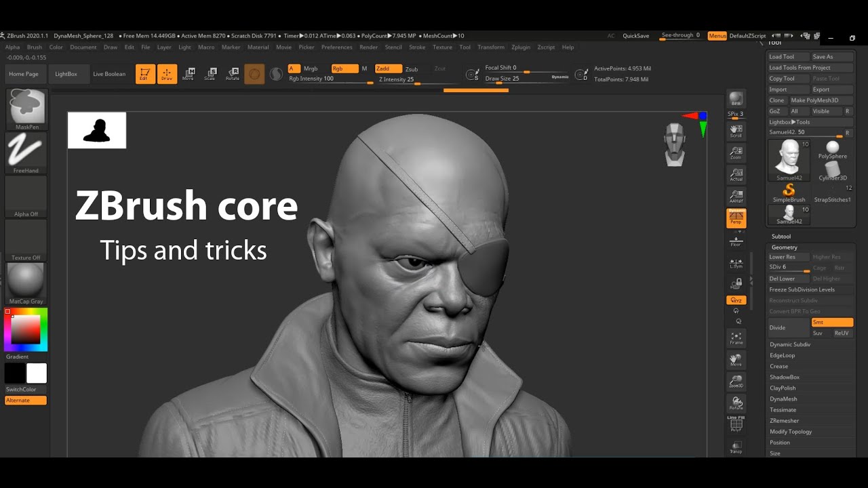Open the Brush menu
The image size is (868, 488).
tap(34, 47)
